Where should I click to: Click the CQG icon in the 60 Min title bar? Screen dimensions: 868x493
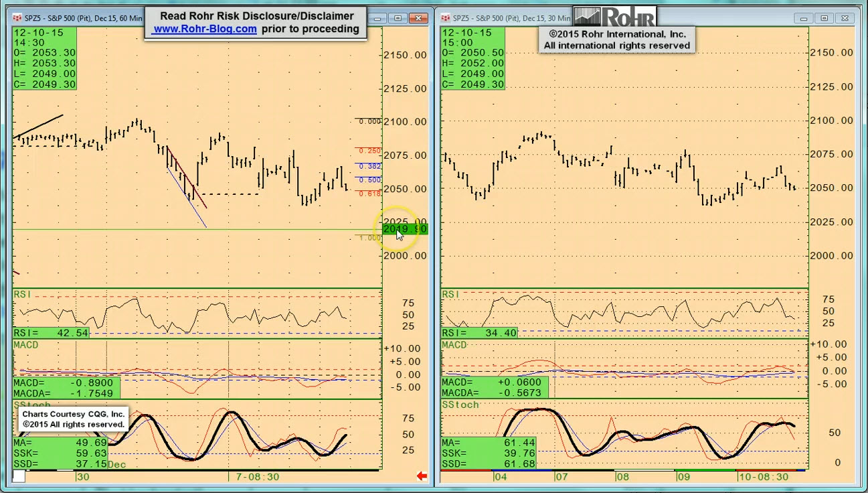point(18,18)
